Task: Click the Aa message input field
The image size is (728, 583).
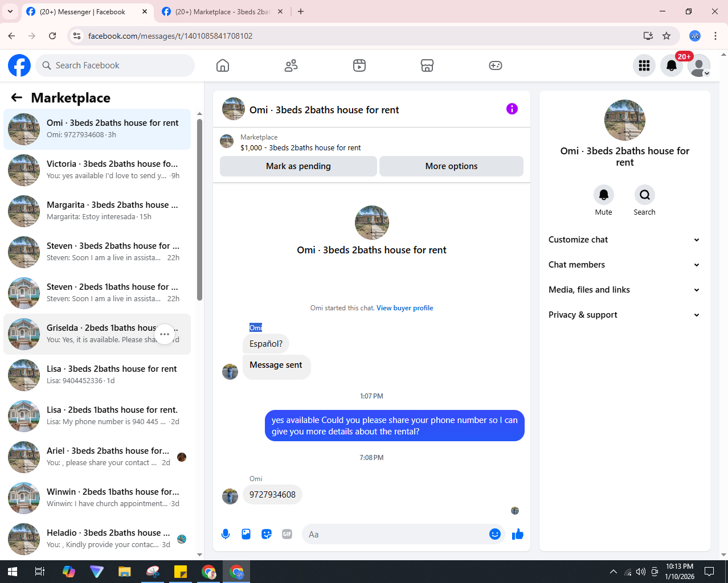Action: point(396,534)
